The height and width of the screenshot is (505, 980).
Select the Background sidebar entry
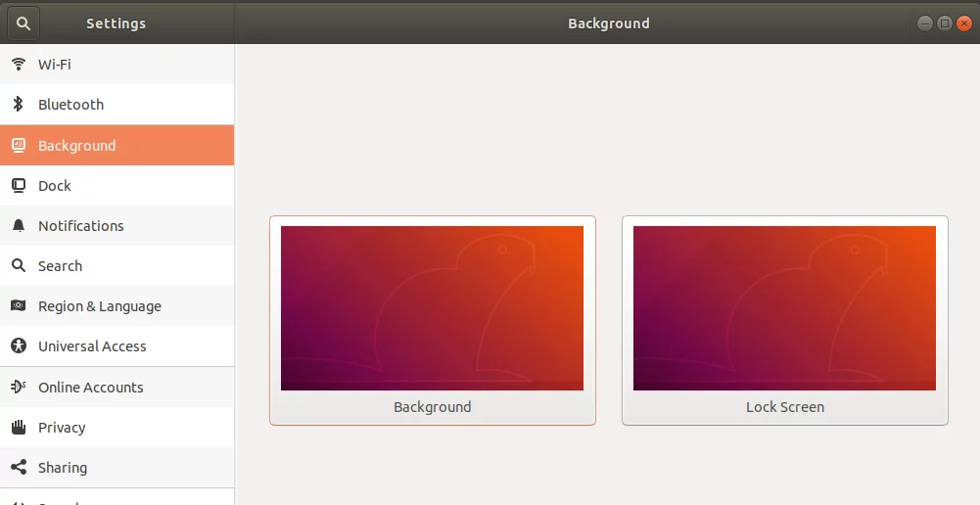tap(117, 145)
